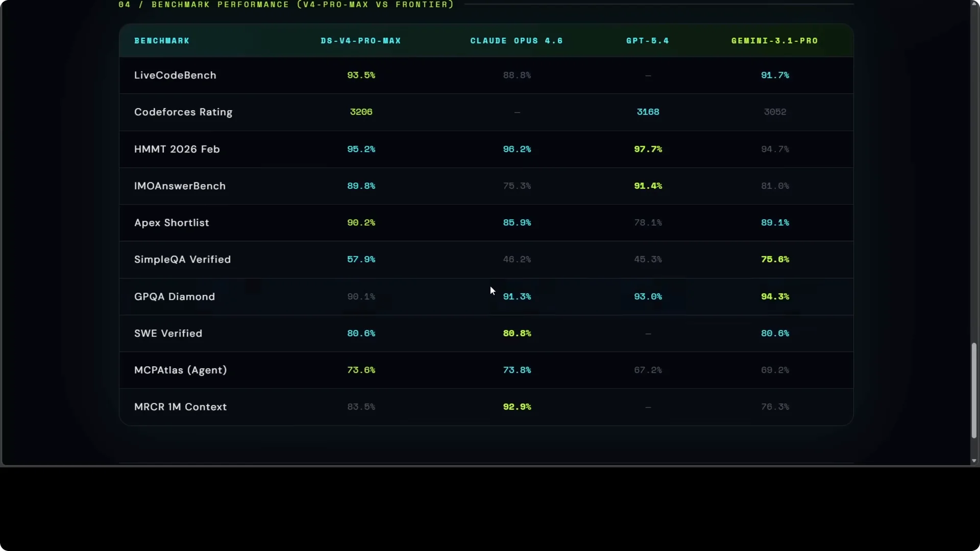
Task: Click the BENCHMARK column header
Action: tap(162, 41)
